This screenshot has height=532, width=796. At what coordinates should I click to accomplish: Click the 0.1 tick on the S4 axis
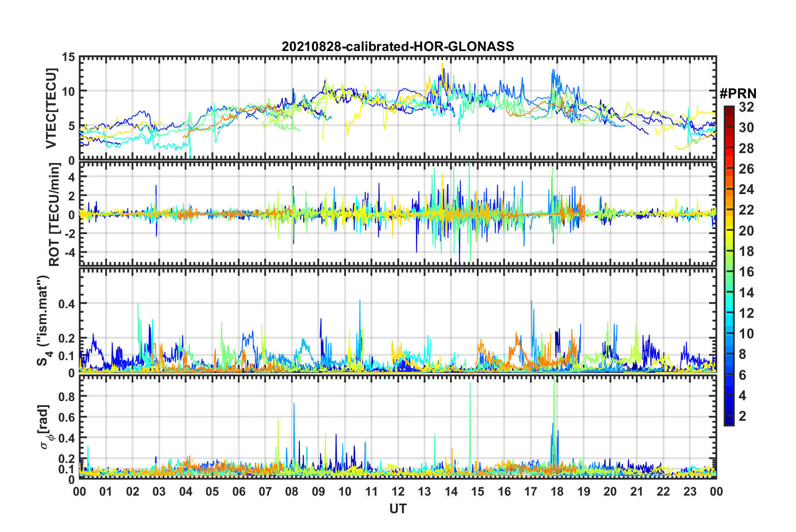point(67,356)
